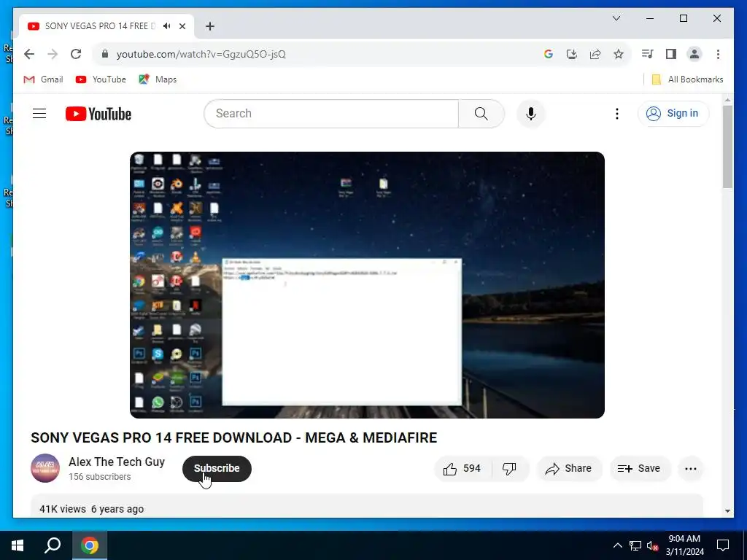The height and width of the screenshot is (560, 747).
Task: Install app using the address bar download icon
Action: click(572, 54)
